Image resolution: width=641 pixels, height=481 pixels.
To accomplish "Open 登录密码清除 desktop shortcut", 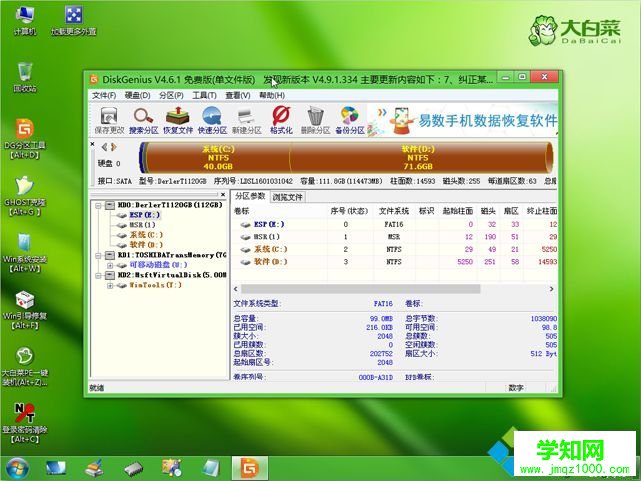I will [25, 423].
